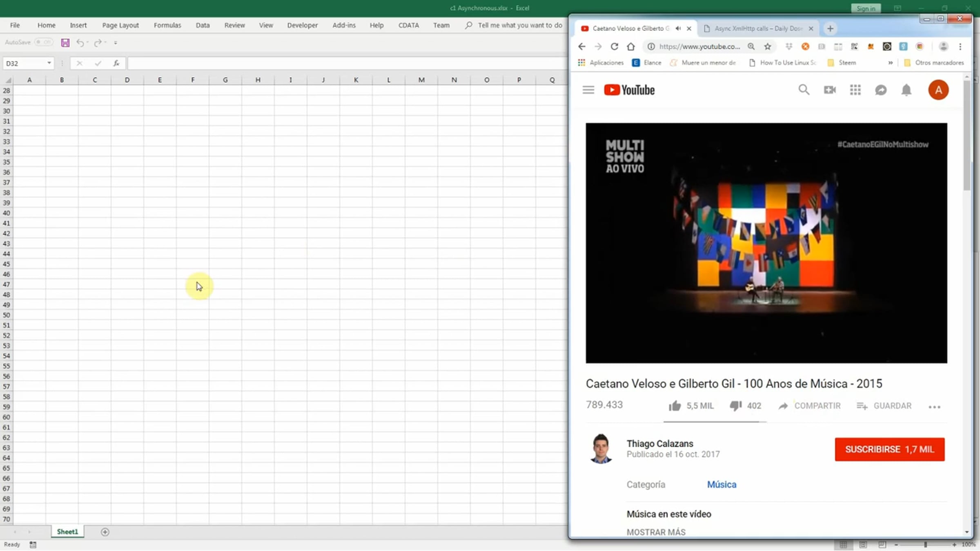
Task: Like the video with thumbs up
Action: tap(675, 406)
